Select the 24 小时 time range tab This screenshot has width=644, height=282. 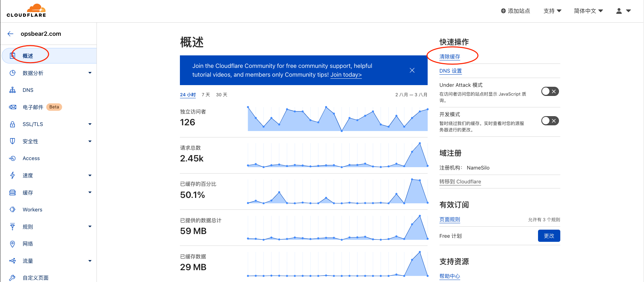click(x=188, y=95)
